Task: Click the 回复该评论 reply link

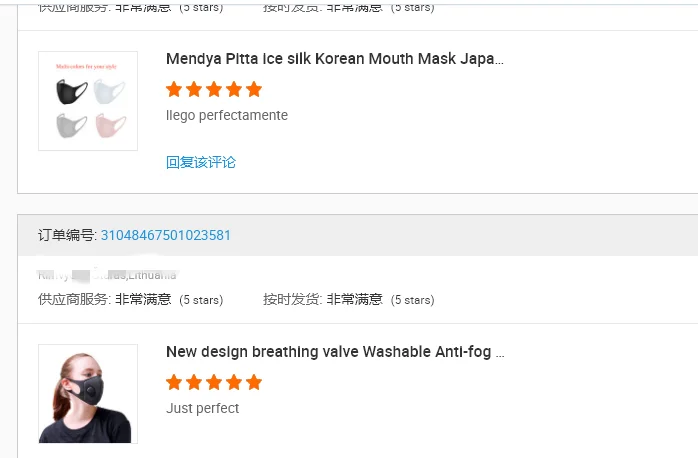Action: pos(201,162)
